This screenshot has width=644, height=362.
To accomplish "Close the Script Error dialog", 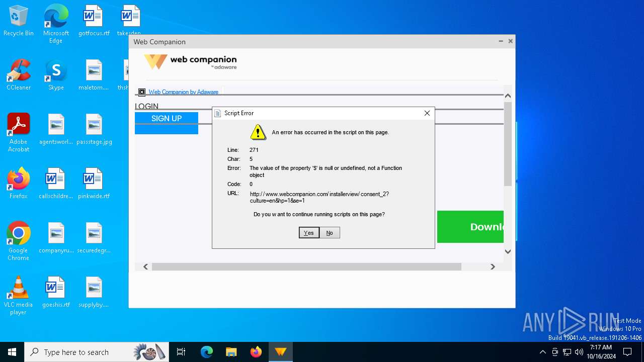I will pyautogui.click(x=427, y=113).
